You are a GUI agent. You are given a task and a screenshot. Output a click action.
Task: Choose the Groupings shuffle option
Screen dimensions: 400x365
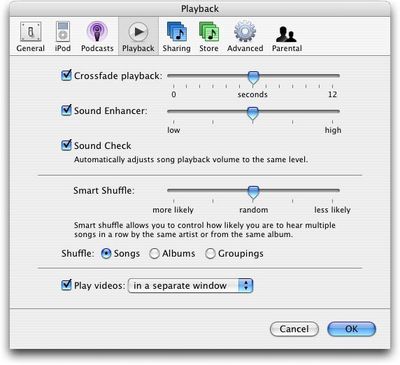coord(210,254)
